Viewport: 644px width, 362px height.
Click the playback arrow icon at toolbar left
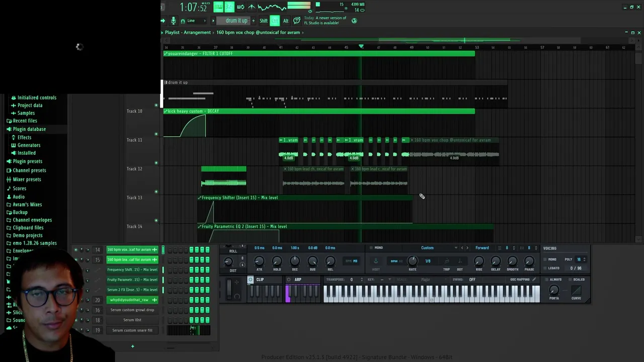pyautogui.click(x=163, y=21)
